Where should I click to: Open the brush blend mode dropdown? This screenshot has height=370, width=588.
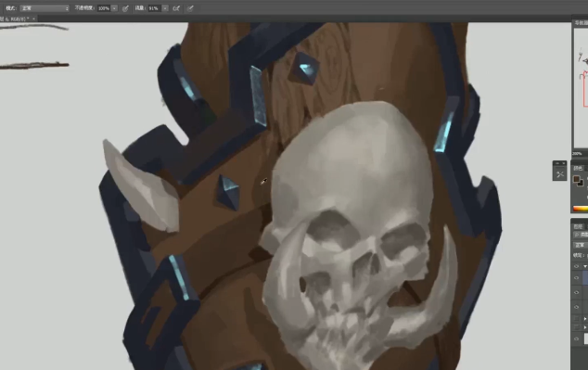pyautogui.click(x=45, y=8)
